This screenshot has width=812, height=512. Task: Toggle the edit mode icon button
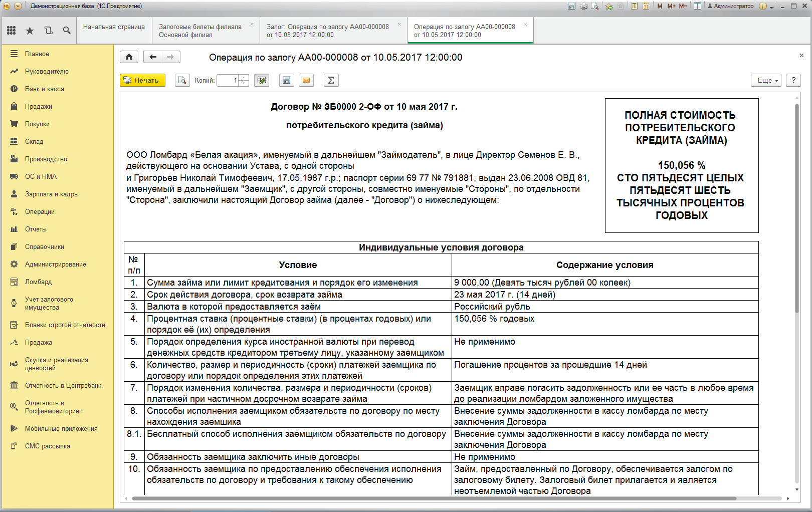(x=262, y=80)
